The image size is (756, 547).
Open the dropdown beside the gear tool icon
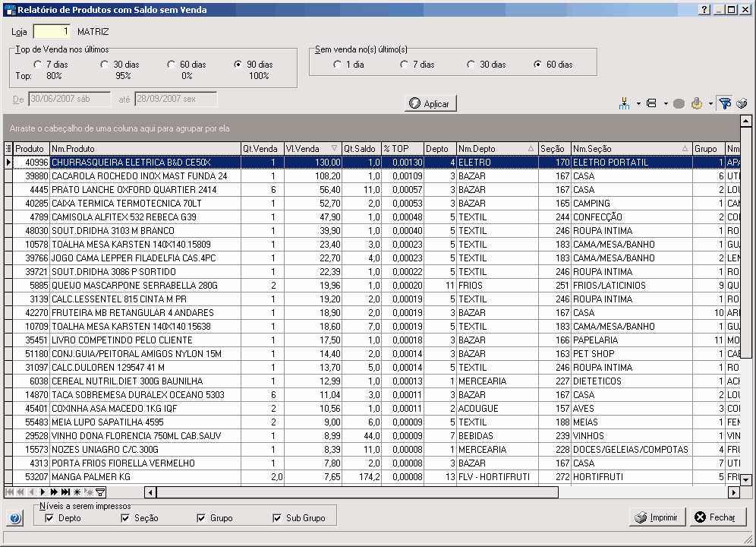[x=710, y=104]
